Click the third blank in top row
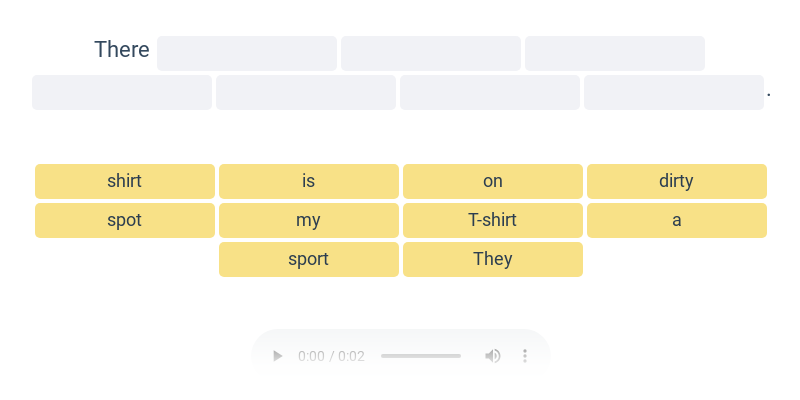800x400 pixels. click(615, 53)
